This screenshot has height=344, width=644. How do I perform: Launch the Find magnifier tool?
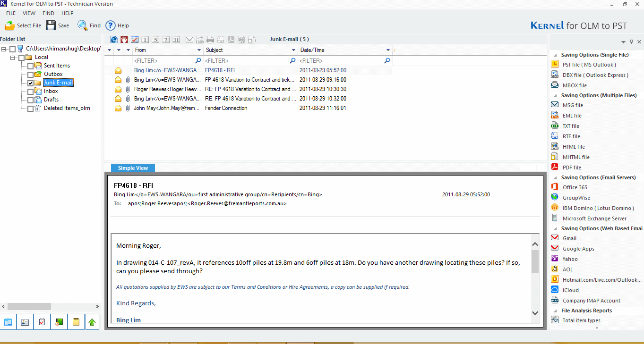coord(89,25)
